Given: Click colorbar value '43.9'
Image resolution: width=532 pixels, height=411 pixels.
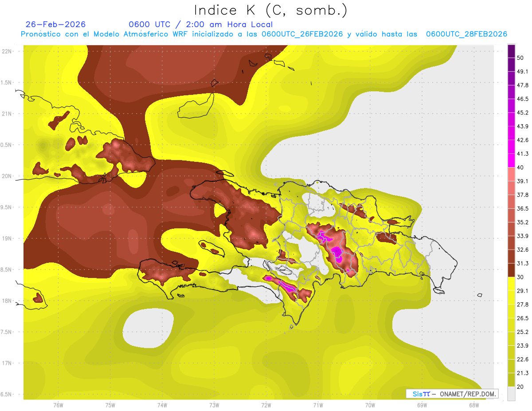Looking at the screenshot, I should pos(523,126).
